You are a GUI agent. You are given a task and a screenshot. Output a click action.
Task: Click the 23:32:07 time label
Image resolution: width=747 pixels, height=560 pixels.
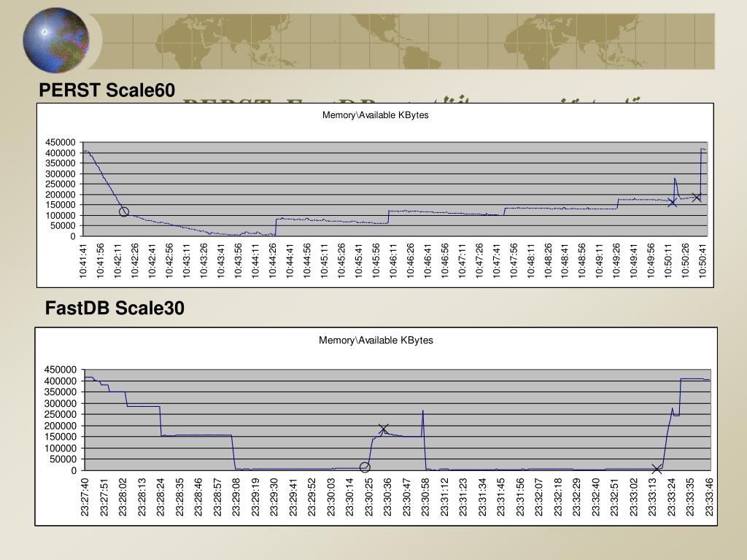pyautogui.click(x=539, y=497)
